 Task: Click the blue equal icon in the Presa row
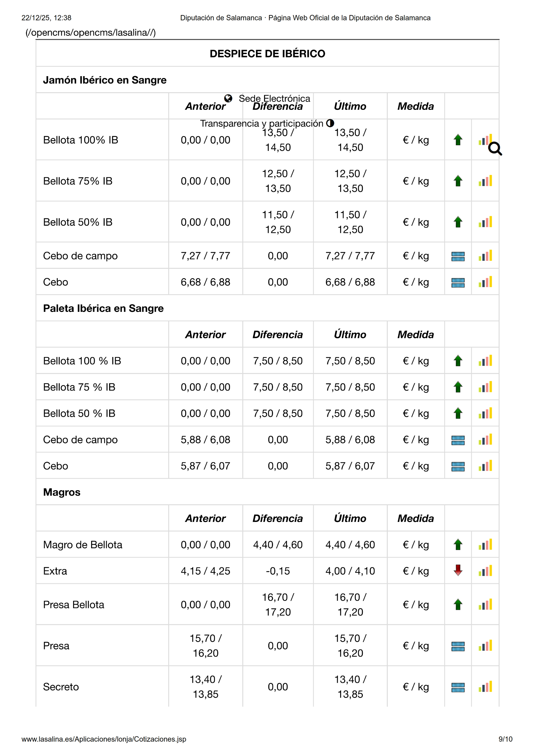tap(458, 646)
